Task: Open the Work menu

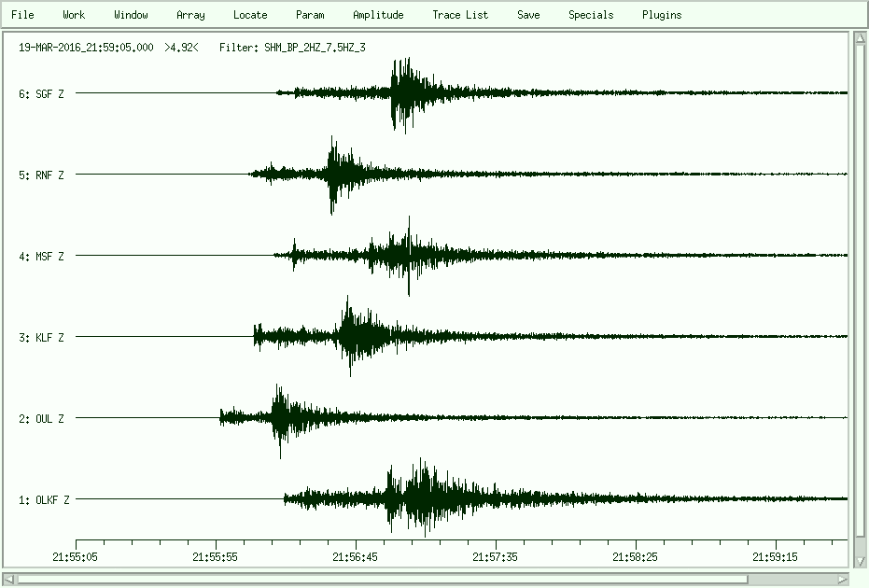Action: (74, 15)
